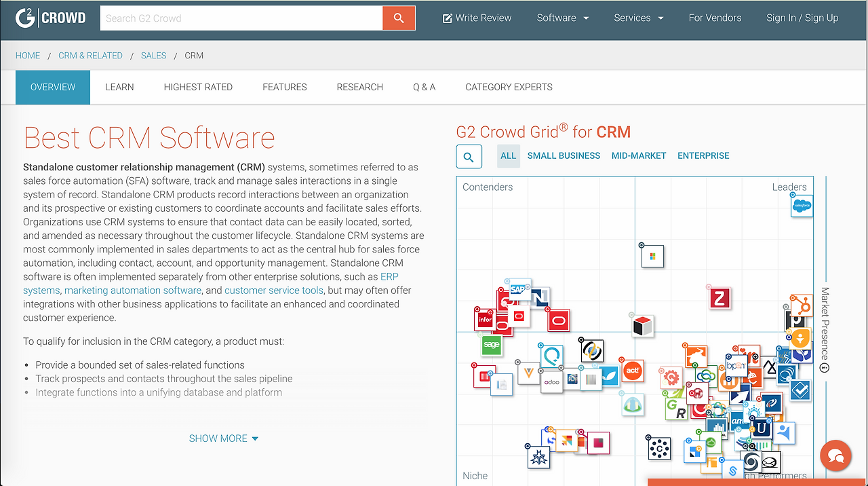
Task: Open the RESEARCH tab
Action: coord(360,87)
